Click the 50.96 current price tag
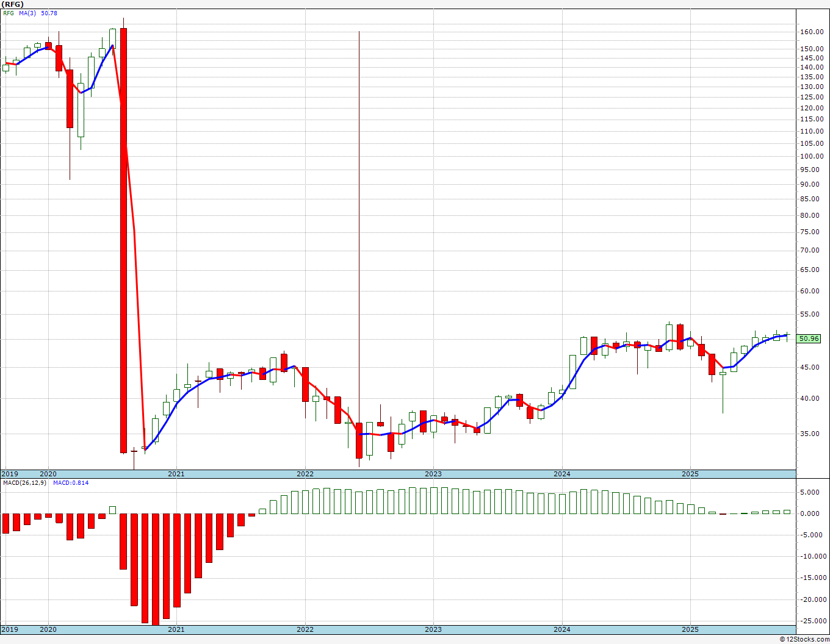 (809, 338)
